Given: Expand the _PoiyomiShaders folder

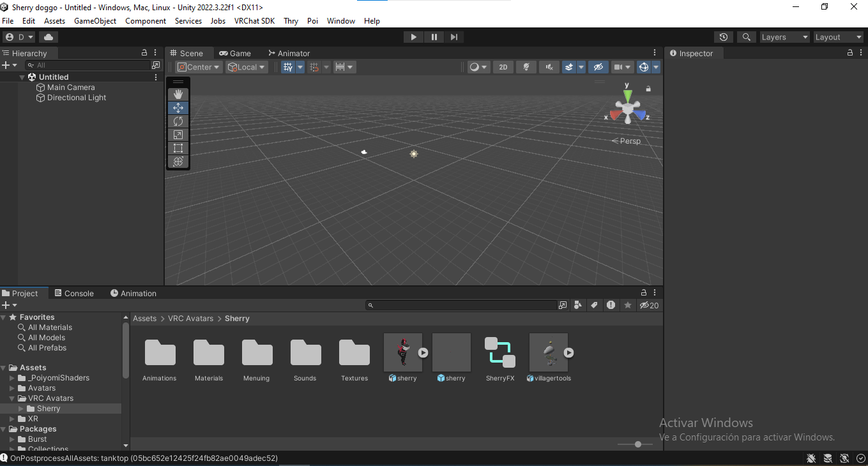Looking at the screenshot, I should [12, 378].
